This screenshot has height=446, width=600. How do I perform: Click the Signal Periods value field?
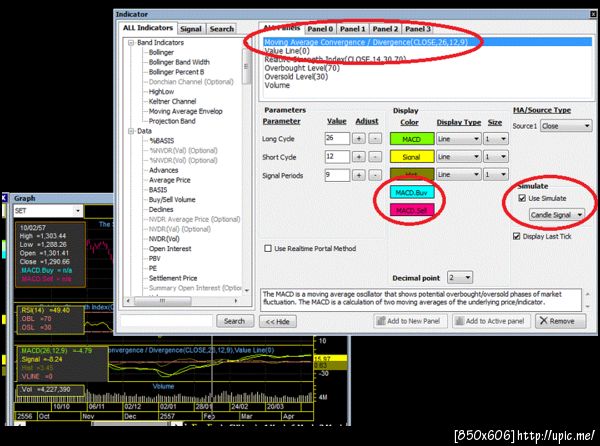point(337,175)
